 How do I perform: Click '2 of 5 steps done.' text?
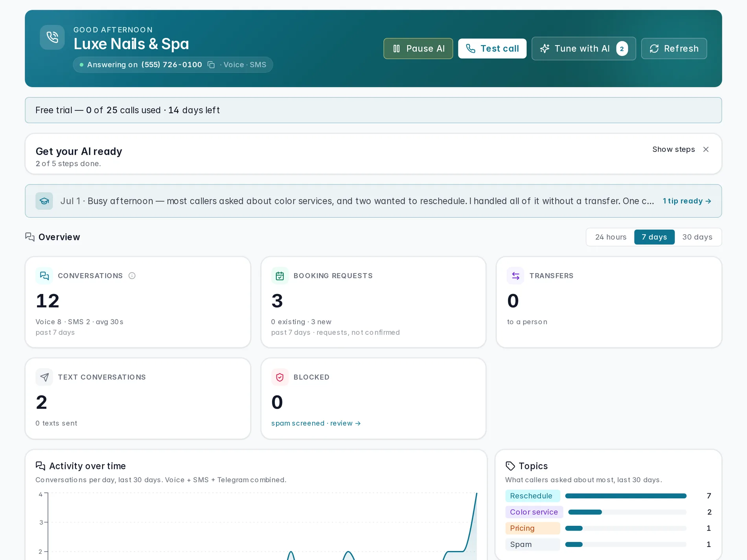click(68, 163)
